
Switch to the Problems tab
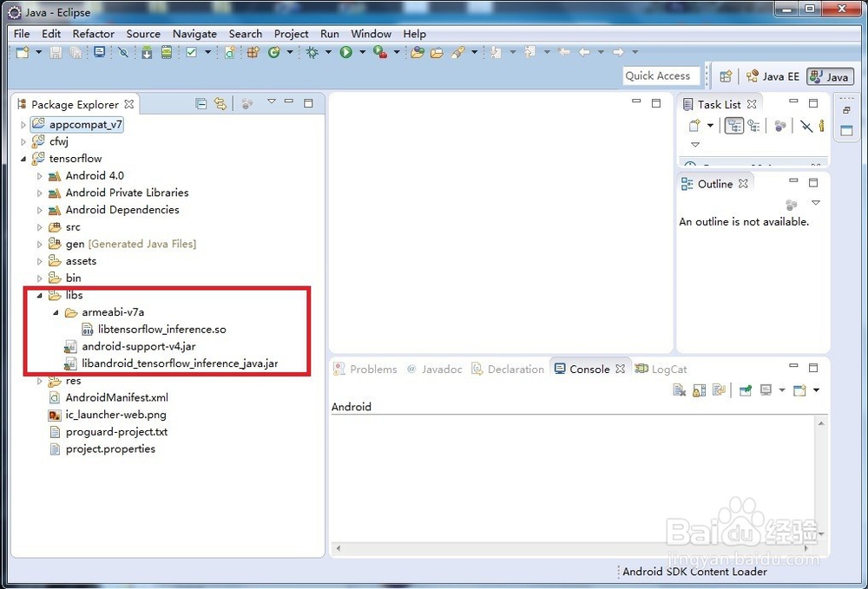[365, 369]
